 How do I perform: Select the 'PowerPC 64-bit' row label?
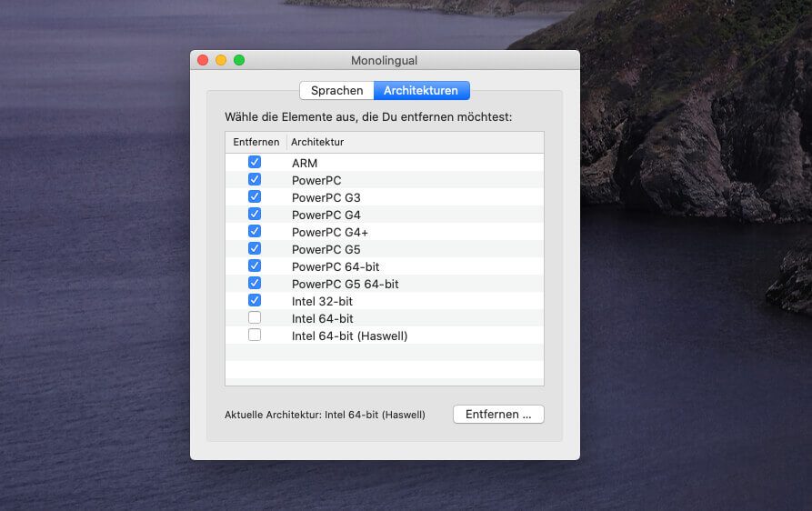click(x=336, y=266)
